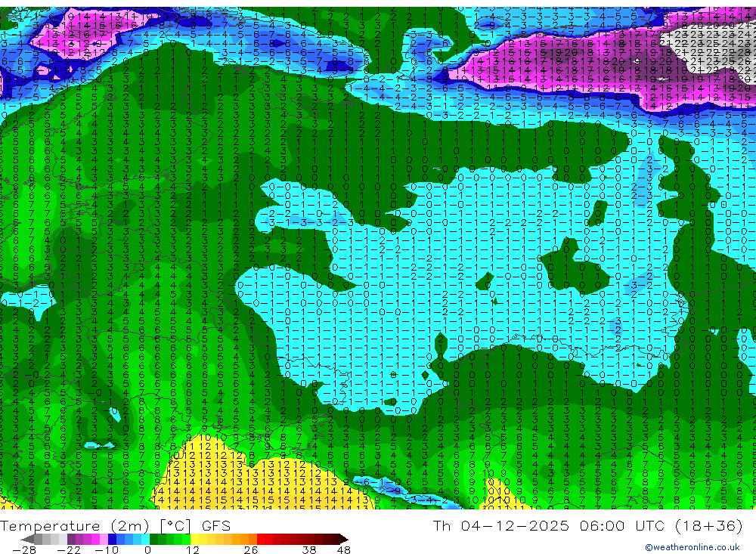
Task: Click the "48" legend label
Action: (344, 550)
